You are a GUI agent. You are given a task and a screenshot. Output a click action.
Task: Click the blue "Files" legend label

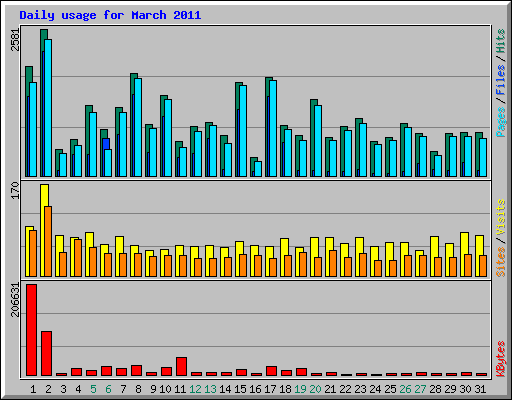[501, 79]
